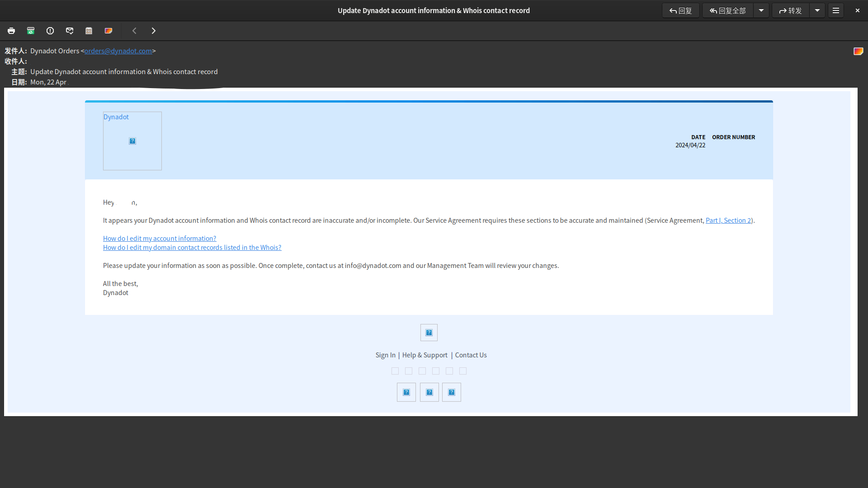This screenshot has width=868, height=488.
Task: Click the sender email address link
Action: [118, 51]
